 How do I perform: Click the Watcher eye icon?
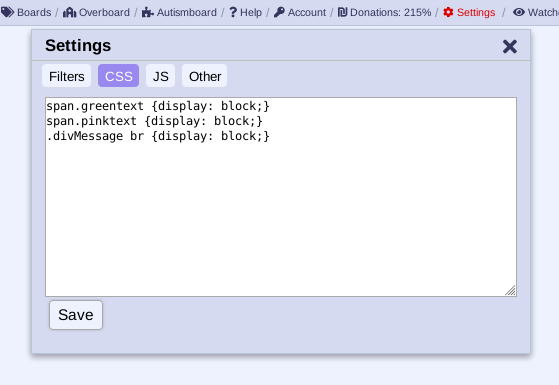(519, 12)
